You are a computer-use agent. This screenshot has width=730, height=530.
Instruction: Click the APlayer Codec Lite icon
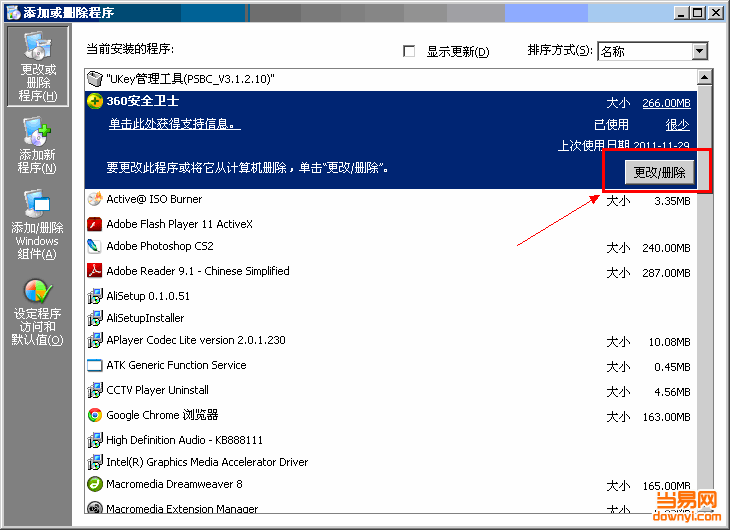click(95, 340)
